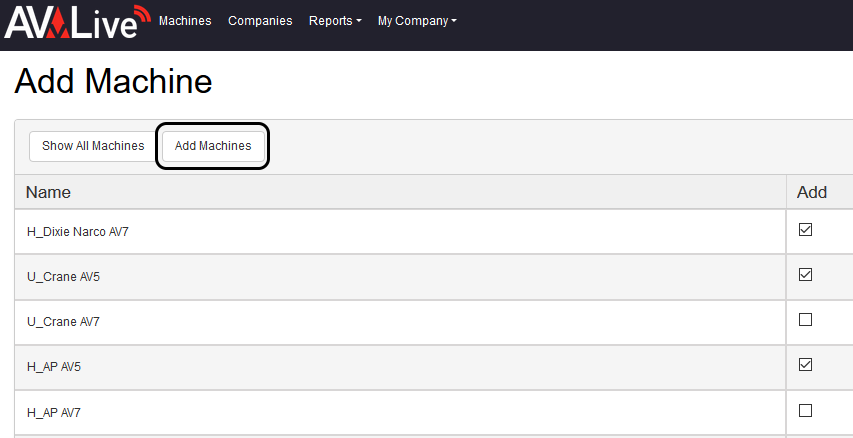Select the H_Dixie Narco AV7 row name
This screenshot has height=438, width=853.
78,232
